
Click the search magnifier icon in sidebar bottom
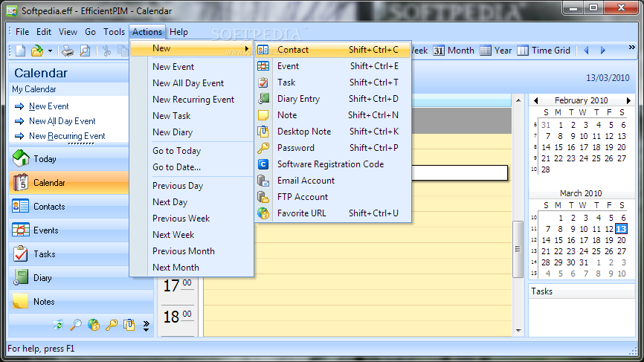[76, 325]
